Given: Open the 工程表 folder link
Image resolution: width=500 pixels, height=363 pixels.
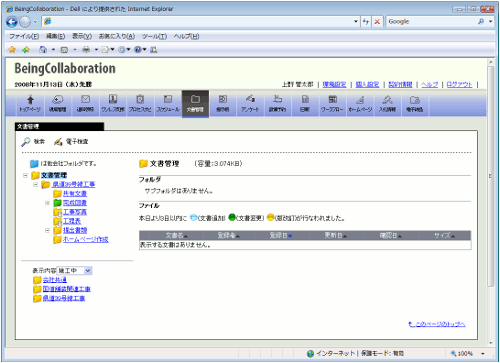Looking at the screenshot, I should pos(72,221).
